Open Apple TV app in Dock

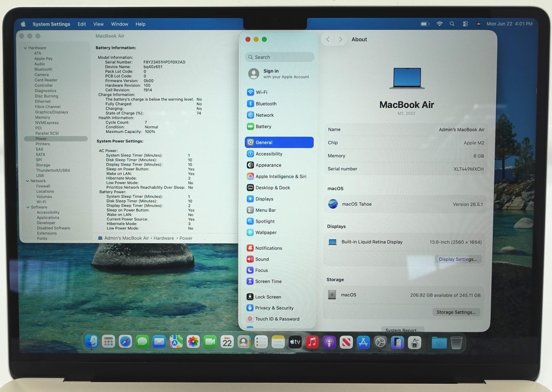[x=295, y=342]
